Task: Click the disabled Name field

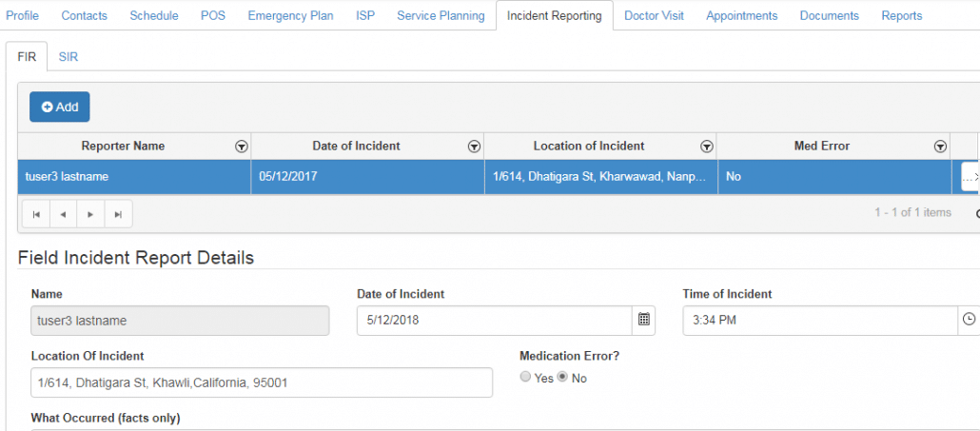Action: 180,321
